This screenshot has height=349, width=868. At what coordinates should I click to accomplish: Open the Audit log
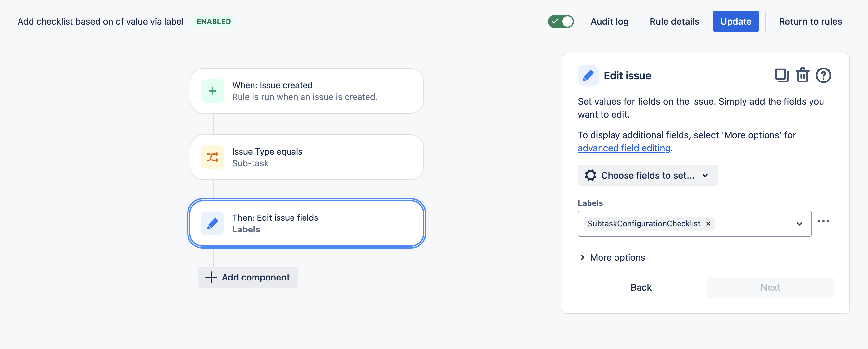609,21
